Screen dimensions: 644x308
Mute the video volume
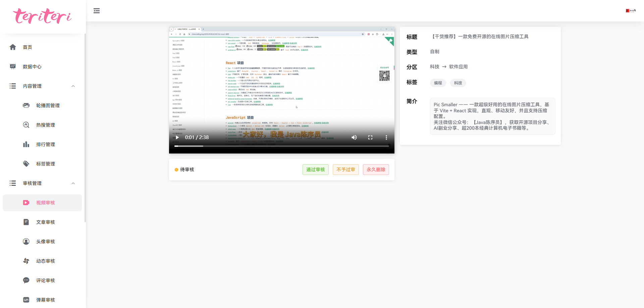354,137
